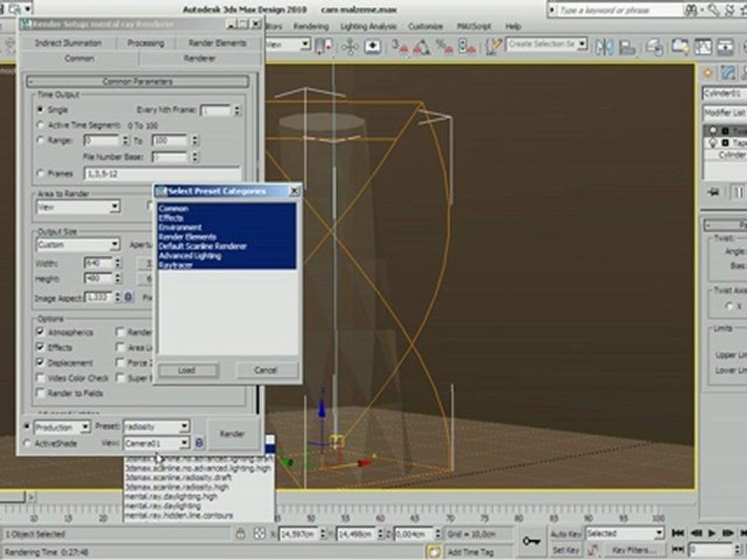747x560 pixels.
Task: Select the Active Time Segment radio
Action: pos(41,124)
